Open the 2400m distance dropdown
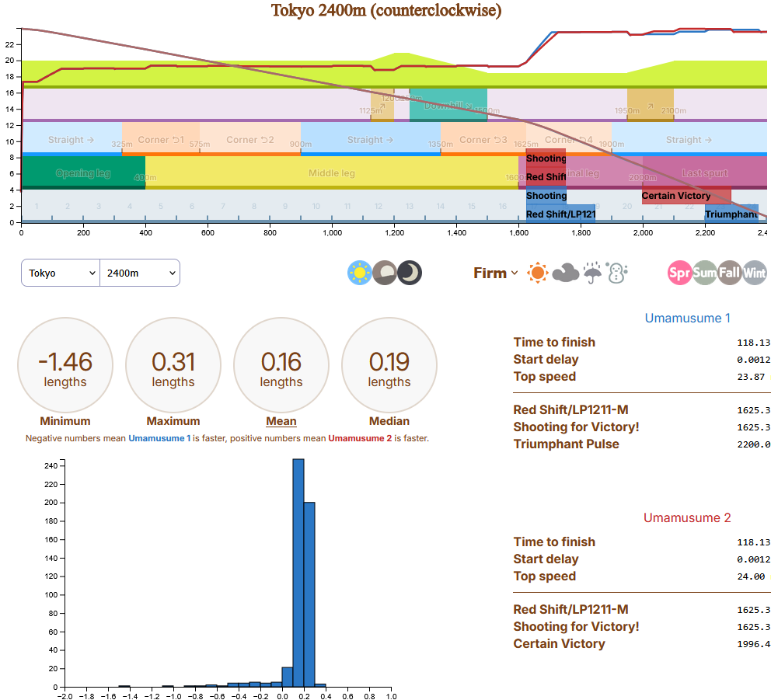 [140, 273]
